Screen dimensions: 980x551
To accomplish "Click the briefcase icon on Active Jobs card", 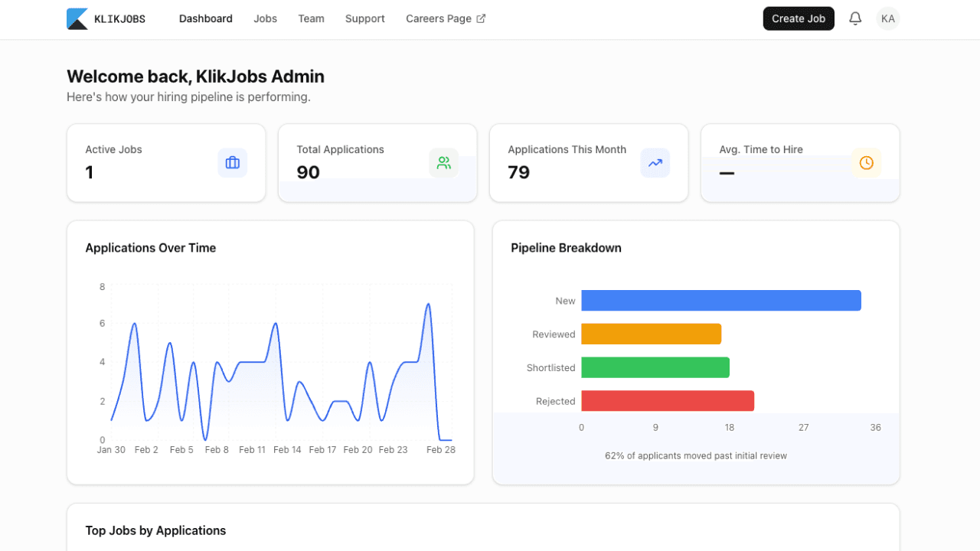I will [232, 162].
